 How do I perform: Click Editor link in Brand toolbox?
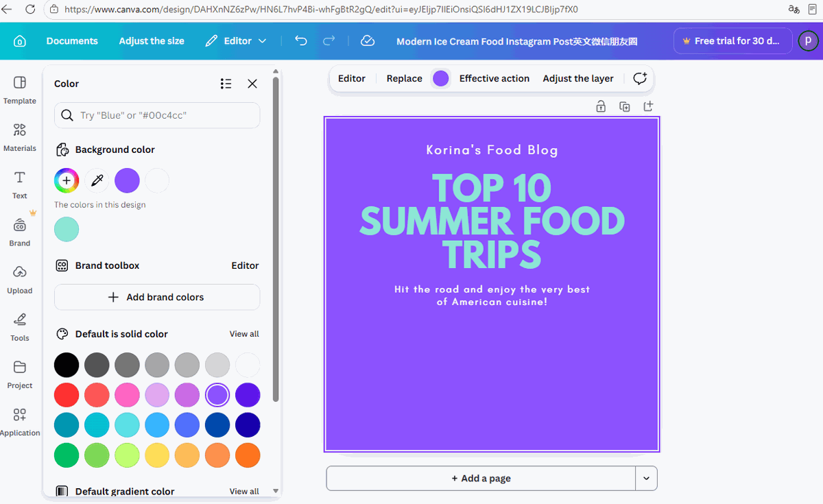(245, 265)
